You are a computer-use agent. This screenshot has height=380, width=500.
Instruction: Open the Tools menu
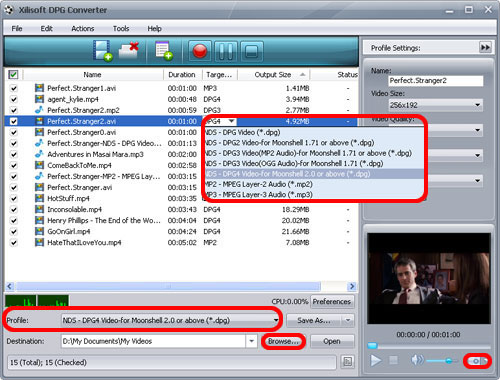click(x=121, y=29)
